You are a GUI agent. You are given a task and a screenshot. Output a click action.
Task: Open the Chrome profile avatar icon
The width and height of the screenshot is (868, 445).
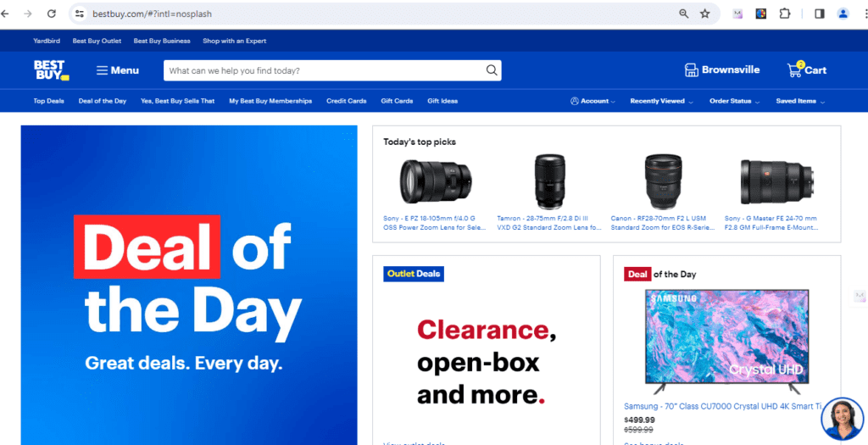click(843, 14)
